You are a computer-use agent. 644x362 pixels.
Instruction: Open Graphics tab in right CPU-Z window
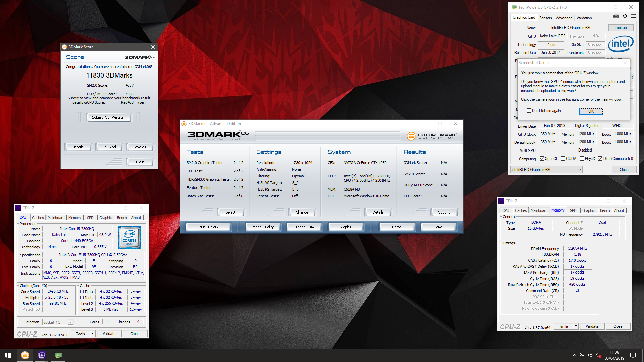[x=589, y=210]
